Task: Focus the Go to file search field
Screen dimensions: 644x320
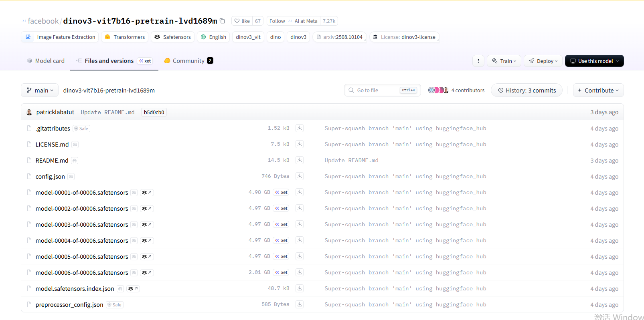Action: [x=383, y=90]
